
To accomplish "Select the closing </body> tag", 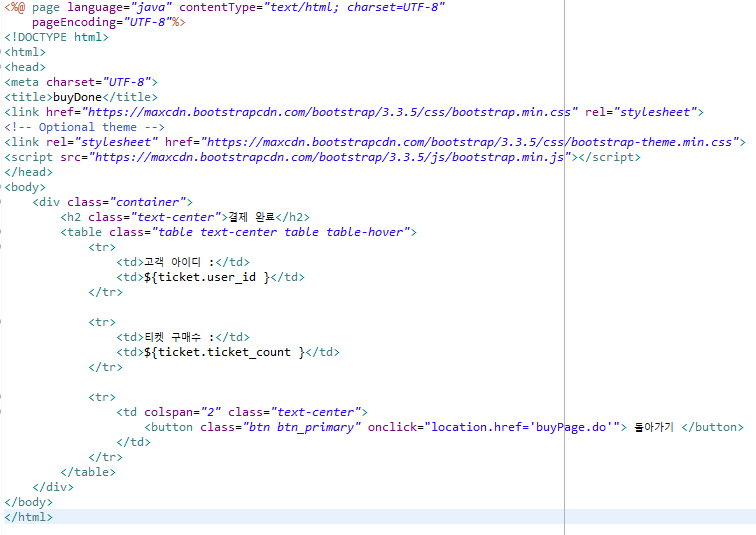I will click(28, 502).
